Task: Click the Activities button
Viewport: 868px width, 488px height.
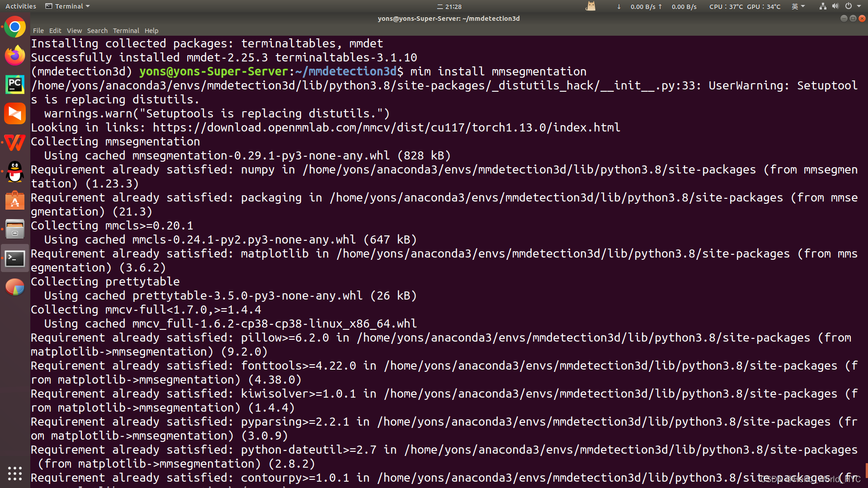Action: pyautogui.click(x=21, y=6)
